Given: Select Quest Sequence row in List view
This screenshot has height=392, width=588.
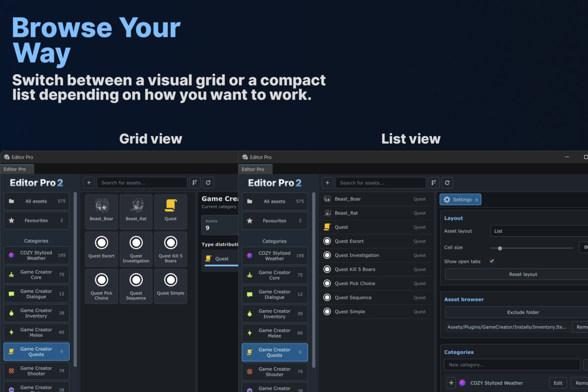Looking at the screenshot, I should (x=375, y=297).
